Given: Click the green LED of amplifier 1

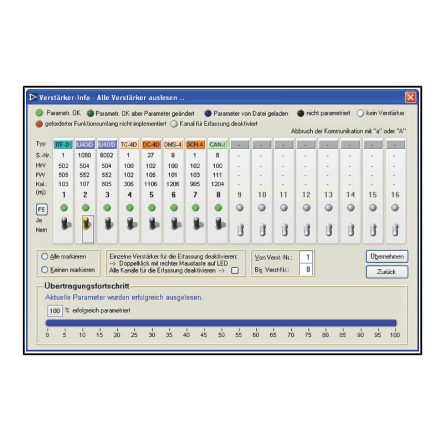Looking at the screenshot, I should (x=64, y=208).
